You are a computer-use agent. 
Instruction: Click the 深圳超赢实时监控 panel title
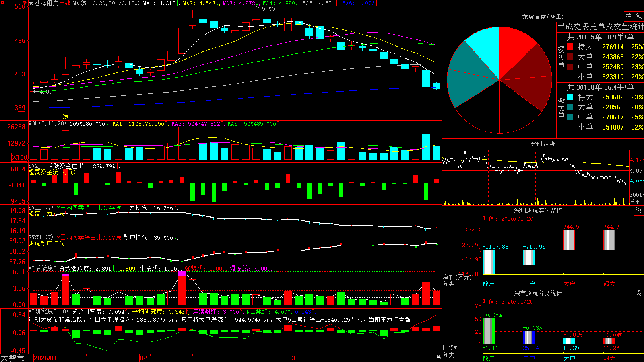pos(538,210)
